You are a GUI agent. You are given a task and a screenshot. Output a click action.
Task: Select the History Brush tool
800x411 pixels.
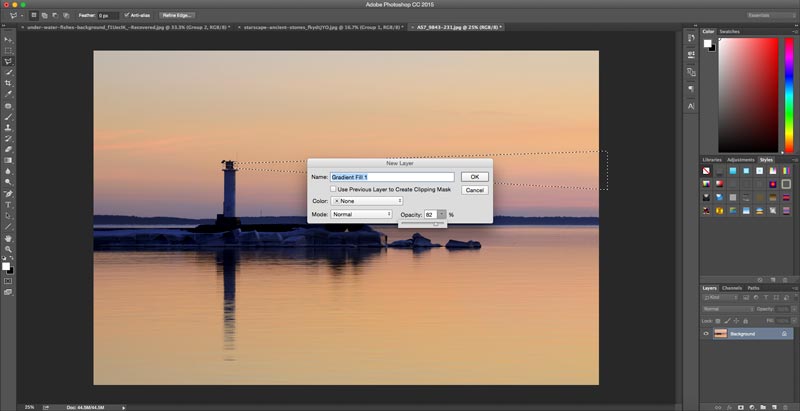tap(8, 139)
